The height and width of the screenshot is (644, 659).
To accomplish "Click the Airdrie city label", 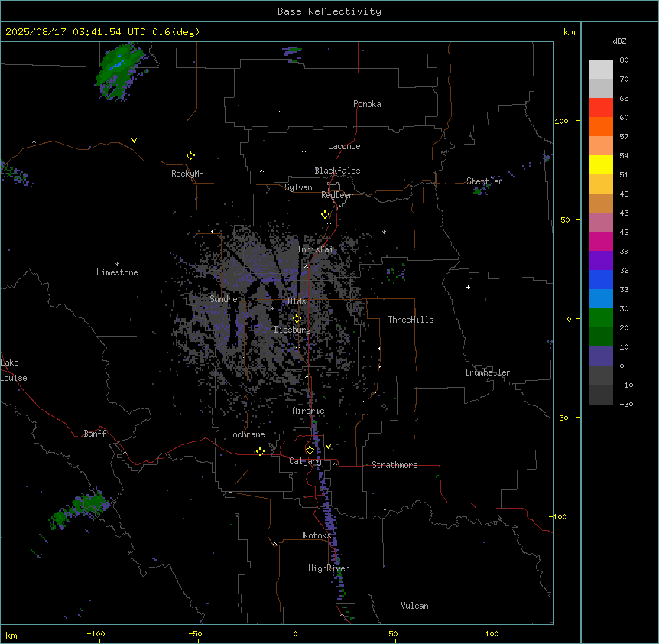I will coord(309,411).
